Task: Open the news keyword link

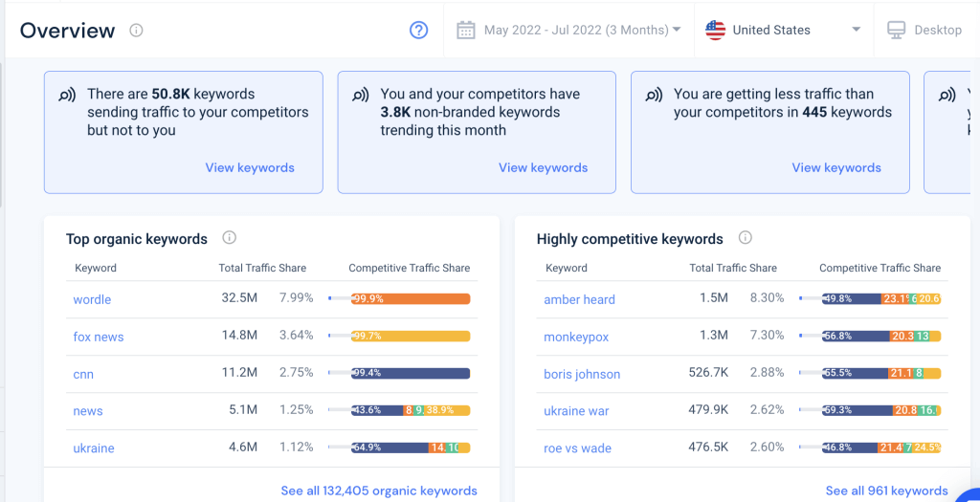Action: click(x=87, y=411)
